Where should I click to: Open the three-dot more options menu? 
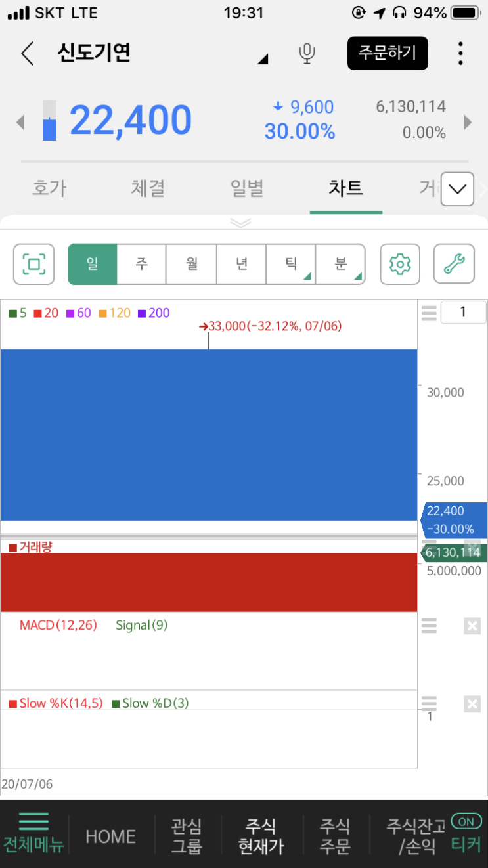pyautogui.click(x=461, y=53)
